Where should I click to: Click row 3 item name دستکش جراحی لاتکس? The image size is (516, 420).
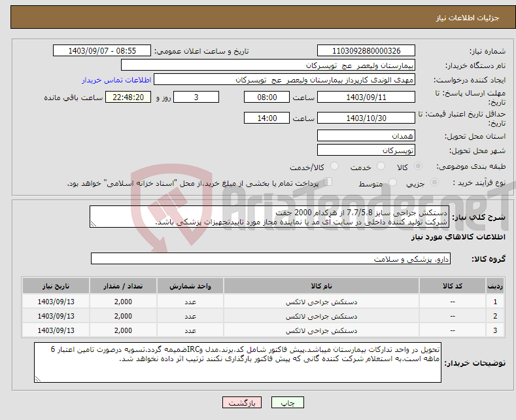[321, 330]
